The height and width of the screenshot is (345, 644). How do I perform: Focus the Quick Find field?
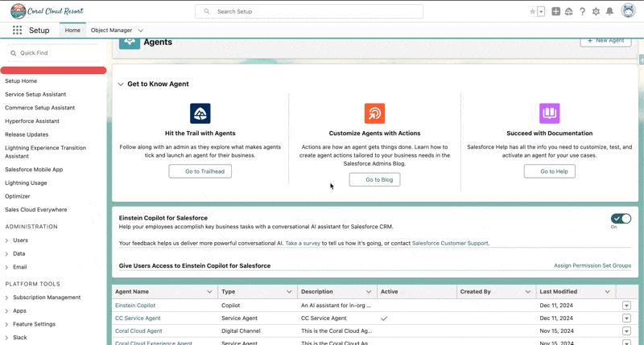click(53, 53)
